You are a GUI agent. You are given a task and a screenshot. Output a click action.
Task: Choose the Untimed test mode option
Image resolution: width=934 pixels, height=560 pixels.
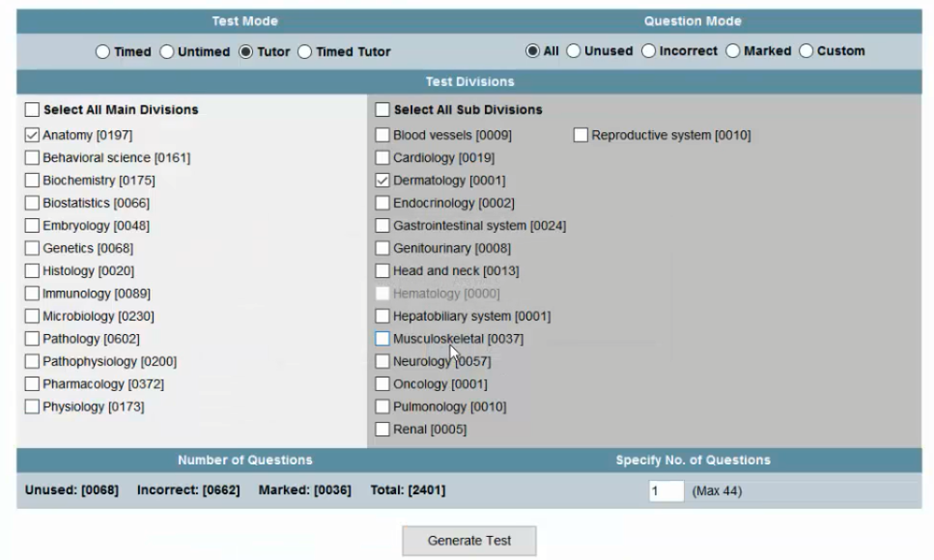point(167,52)
